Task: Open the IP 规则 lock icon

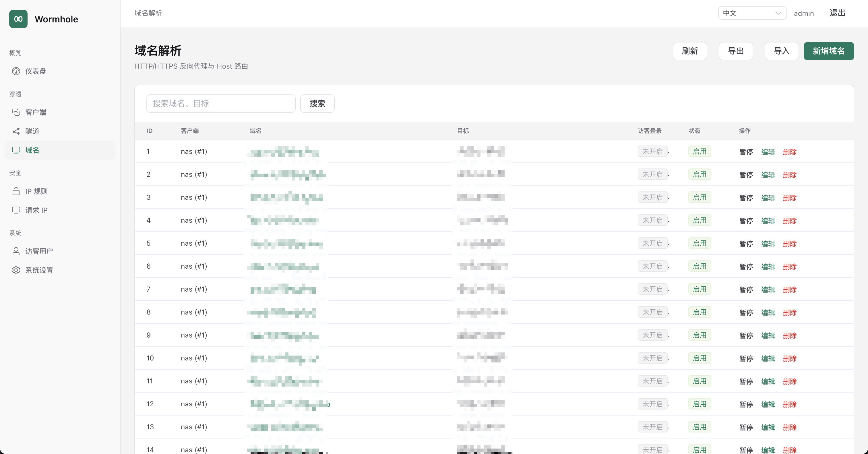Action: pyautogui.click(x=16, y=191)
